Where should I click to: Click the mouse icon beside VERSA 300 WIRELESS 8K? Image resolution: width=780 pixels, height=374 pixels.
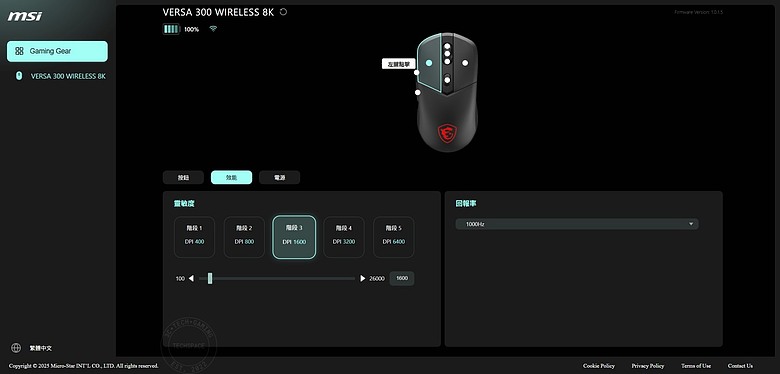pyautogui.click(x=19, y=76)
